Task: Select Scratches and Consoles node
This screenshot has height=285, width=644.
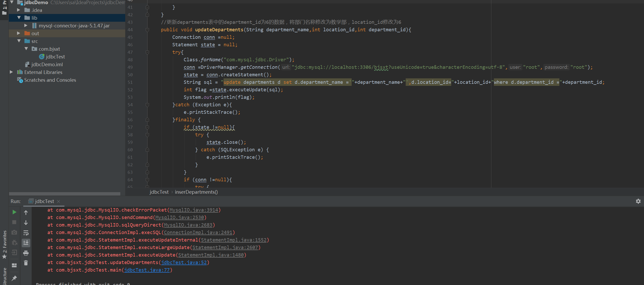Action: 50,80
